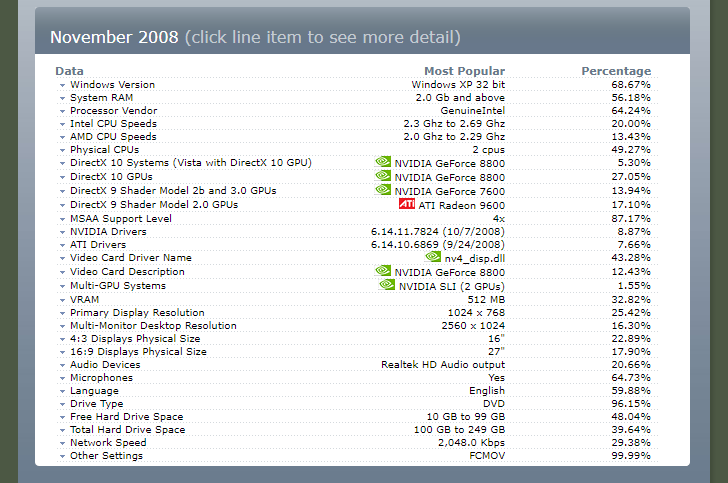Screen dimensions: 728x483
Task: Open the Multi-GPU Systems line item
Action: coord(118,286)
